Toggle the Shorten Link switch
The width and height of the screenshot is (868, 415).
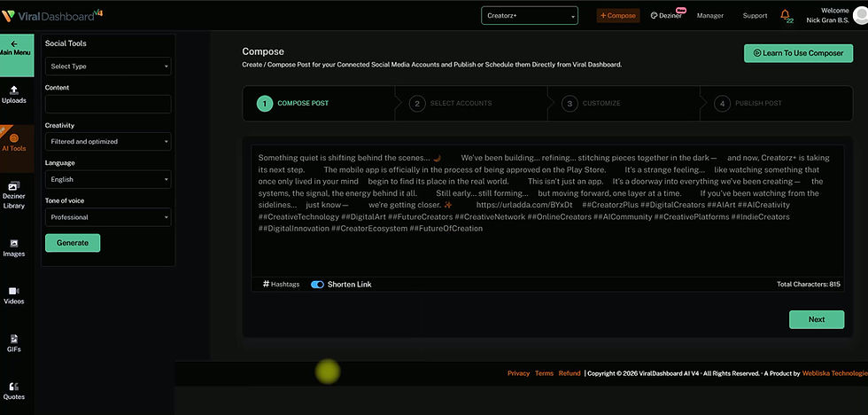317,285
